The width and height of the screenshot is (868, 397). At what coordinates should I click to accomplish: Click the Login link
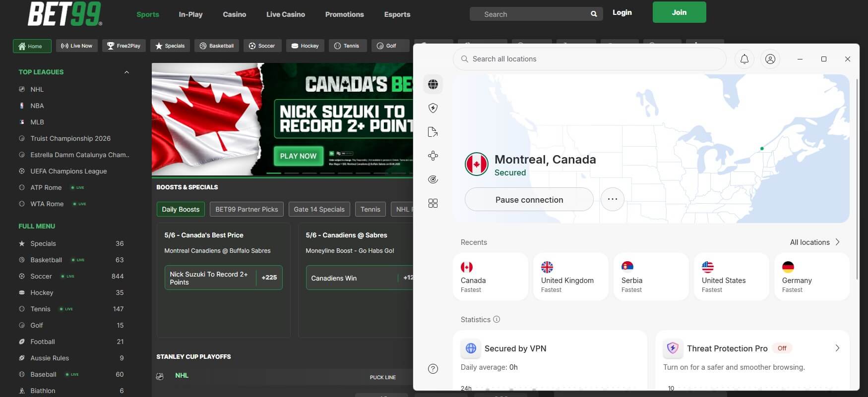tap(622, 12)
